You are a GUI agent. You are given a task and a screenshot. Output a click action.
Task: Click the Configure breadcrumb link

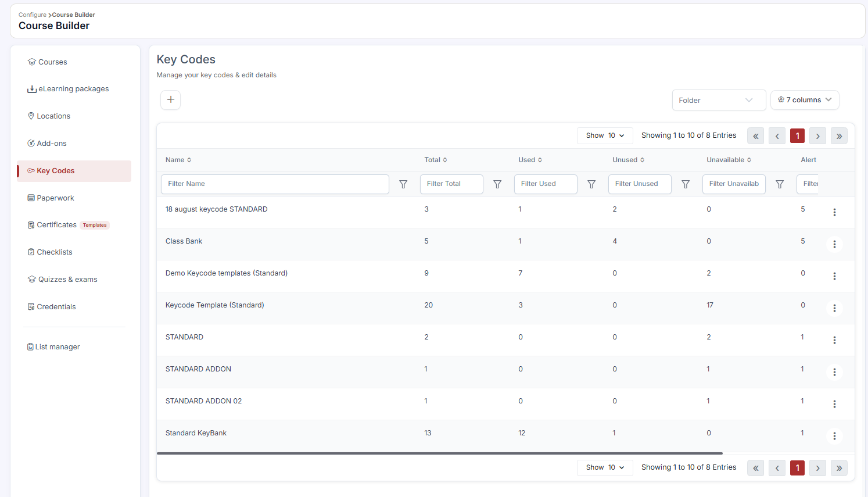coord(33,15)
